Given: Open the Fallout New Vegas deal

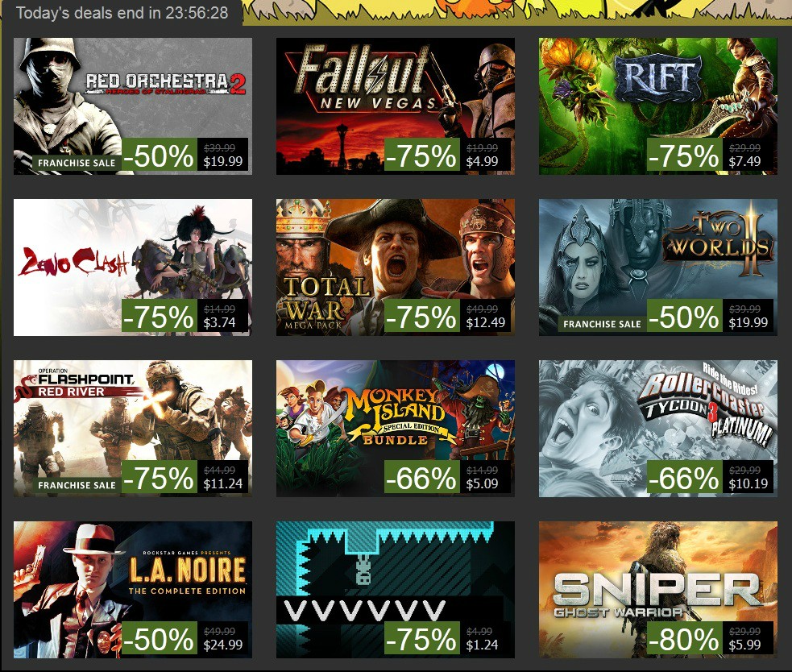Looking at the screenshot, I should click(396, 106).
